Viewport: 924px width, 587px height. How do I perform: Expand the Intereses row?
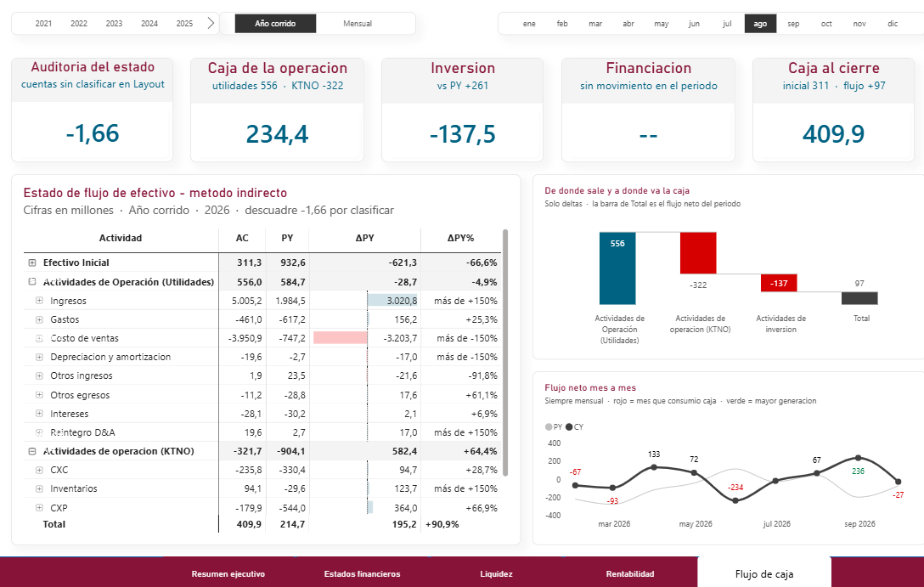(x=39, y=414)
